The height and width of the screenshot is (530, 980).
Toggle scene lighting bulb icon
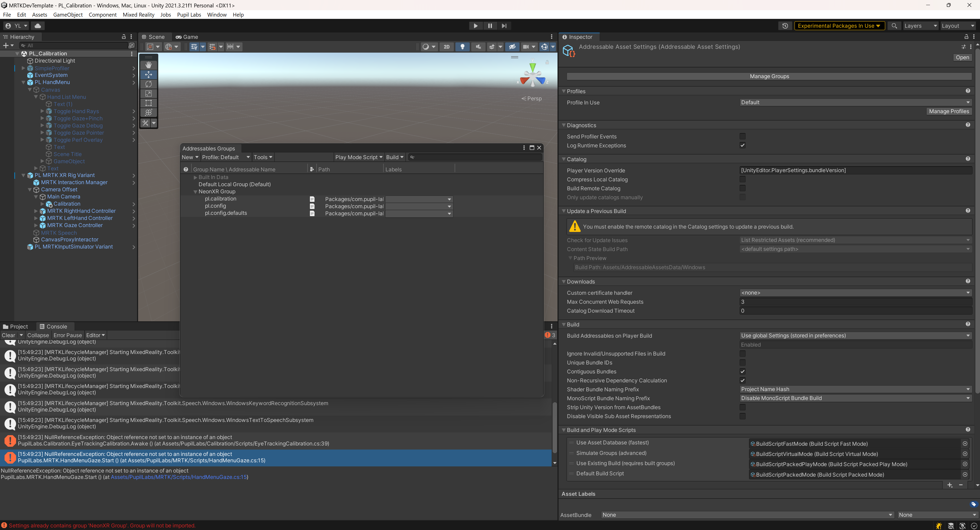click(462, 46)
